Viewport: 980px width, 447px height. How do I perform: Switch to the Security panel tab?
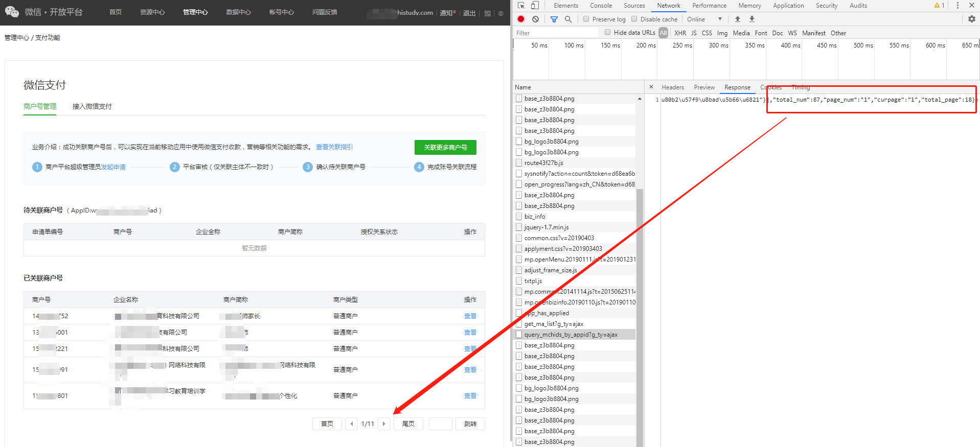coord(827,6)
